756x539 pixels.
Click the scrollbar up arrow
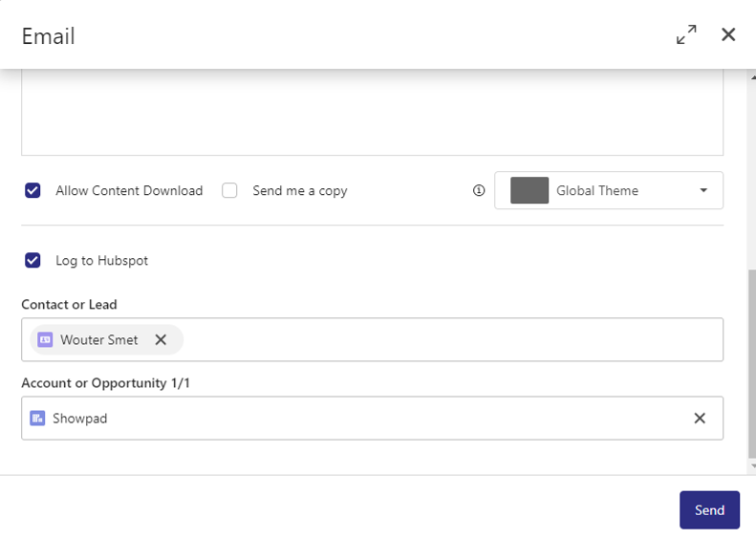click(751, 77)
